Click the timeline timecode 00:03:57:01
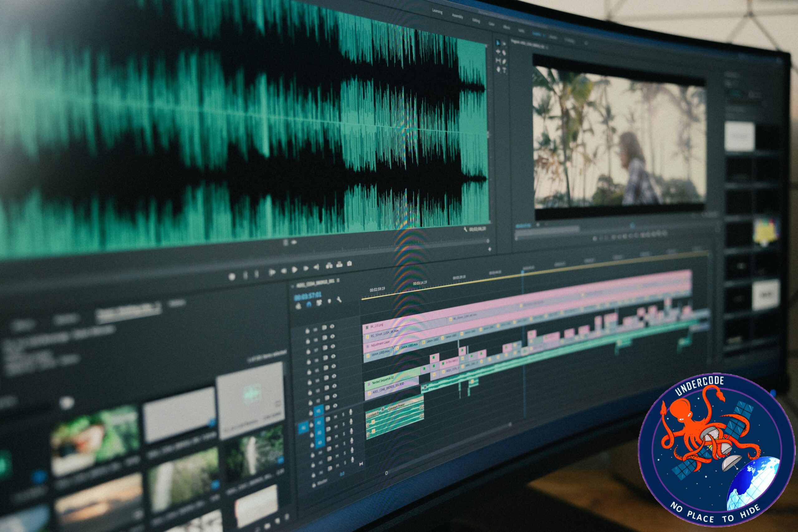This screenshot has width=798, height=532. tap(307, 296)
